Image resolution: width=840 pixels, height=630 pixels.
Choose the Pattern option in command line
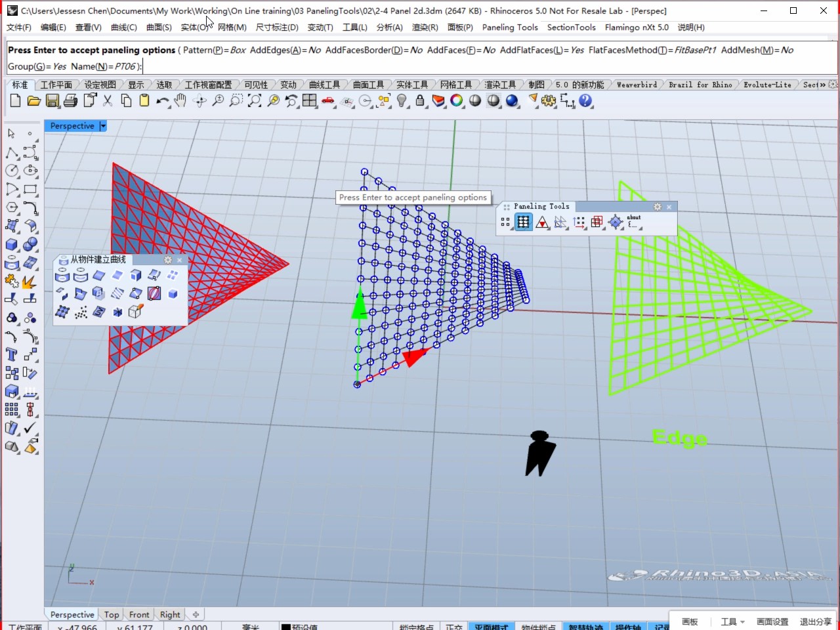pyautogui.click(x=215, y=50)
